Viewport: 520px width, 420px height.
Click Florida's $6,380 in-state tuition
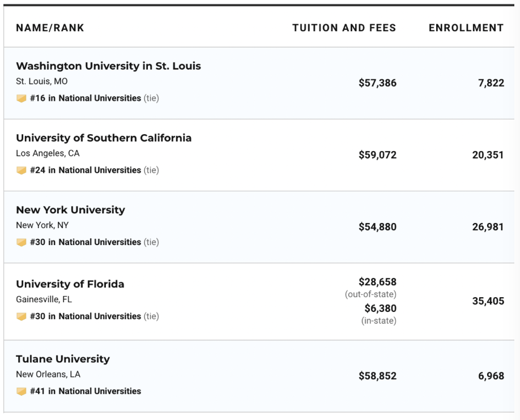pyautogui.click(x=380, y=308)
